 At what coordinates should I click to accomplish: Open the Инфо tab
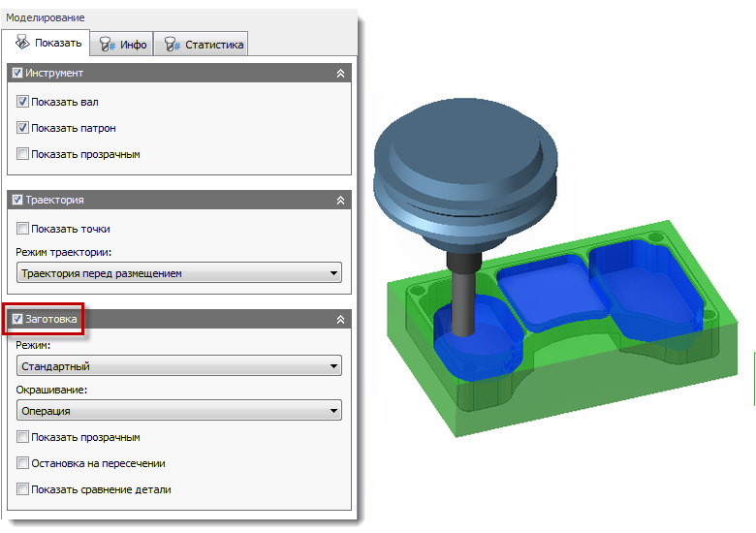point(121,45)
